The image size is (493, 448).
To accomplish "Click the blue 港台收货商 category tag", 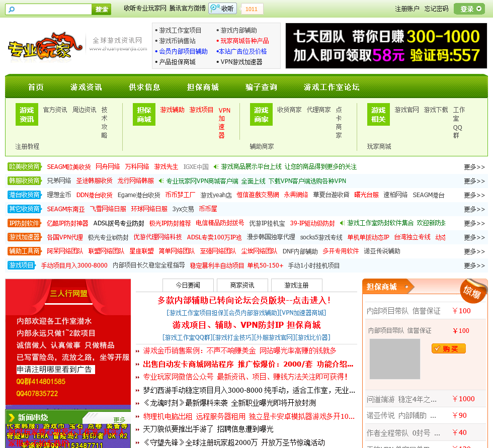I will pos(24,195).
